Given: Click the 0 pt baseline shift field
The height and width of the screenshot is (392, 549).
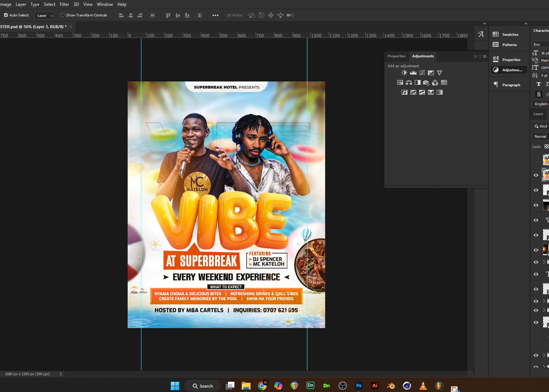Looking at the screenshot, I should (x=544, y=75).
